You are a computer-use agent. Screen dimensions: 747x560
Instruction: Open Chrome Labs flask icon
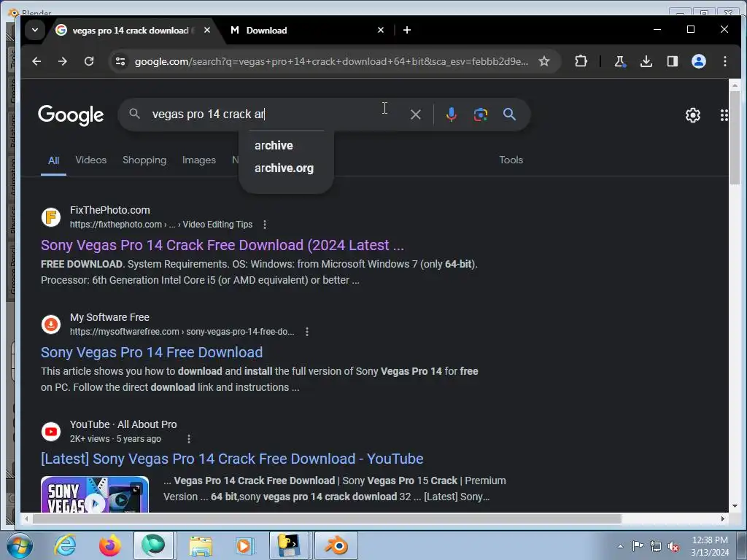tap(619, 61)
